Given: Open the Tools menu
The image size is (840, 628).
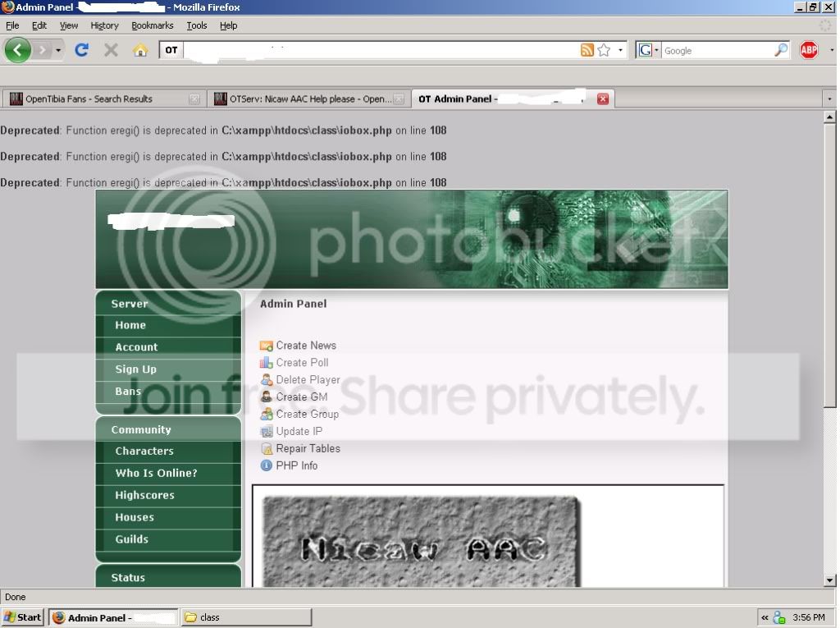Looking at the screenshot, I should (197, 25).
